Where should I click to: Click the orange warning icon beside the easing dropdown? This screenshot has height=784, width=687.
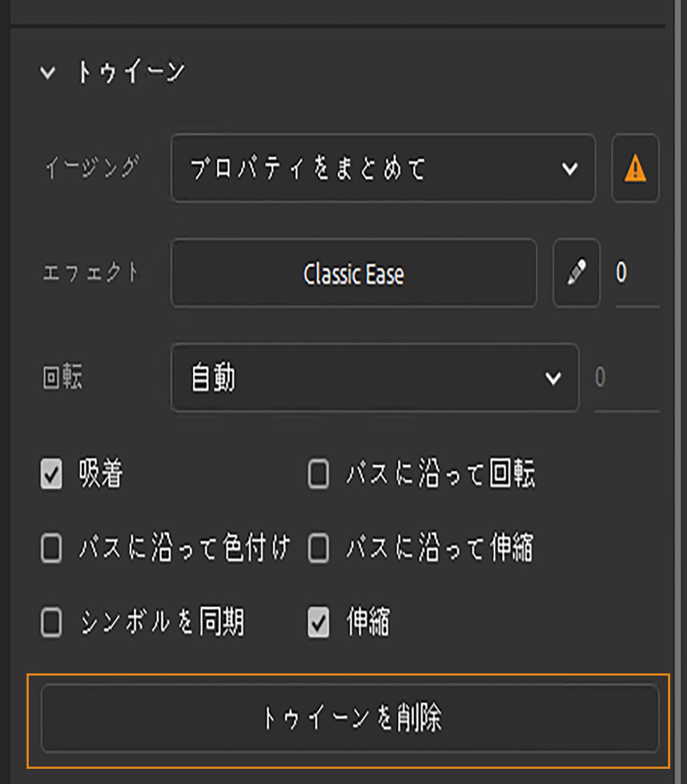pyautogui.click(x=635, y=169)
